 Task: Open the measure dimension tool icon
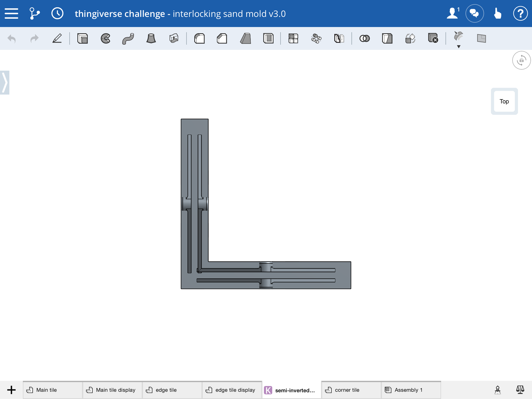coord(497,390)
